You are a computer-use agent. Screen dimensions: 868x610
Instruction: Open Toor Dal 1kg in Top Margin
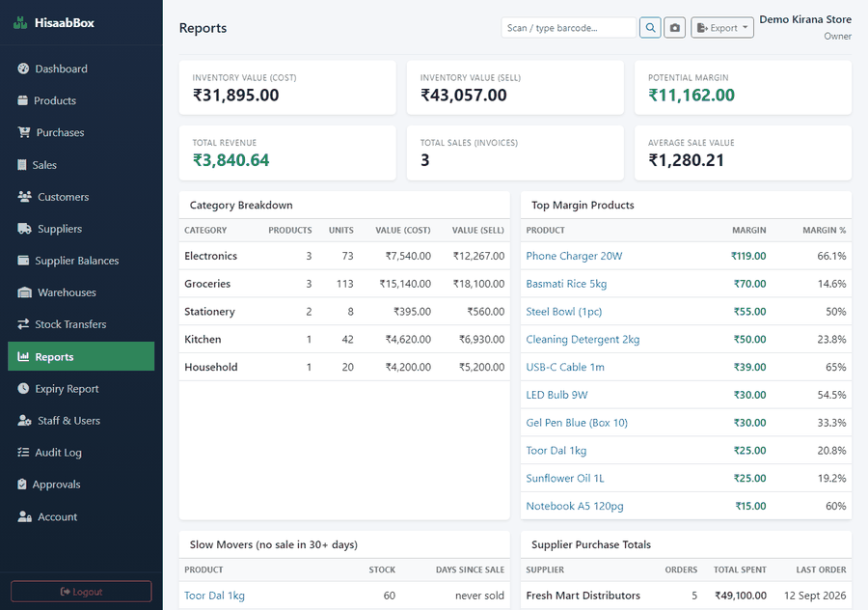[556, 451]
